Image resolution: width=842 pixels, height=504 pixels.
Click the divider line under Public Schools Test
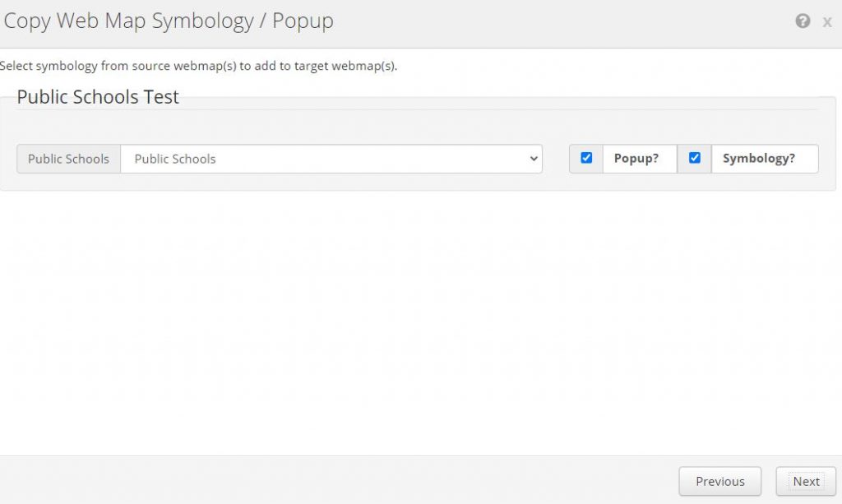493,109
